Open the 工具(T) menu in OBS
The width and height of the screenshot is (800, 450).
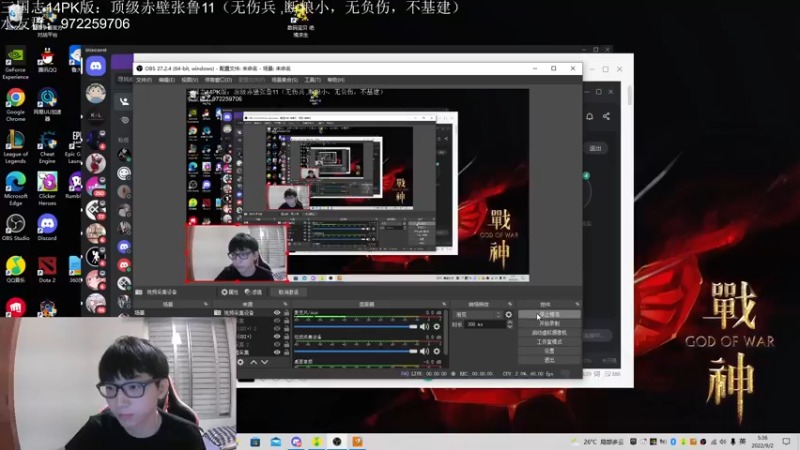point(312,80)
